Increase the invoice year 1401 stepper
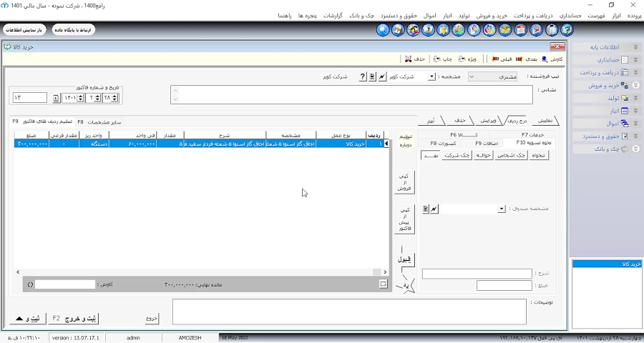 point(80,96)
